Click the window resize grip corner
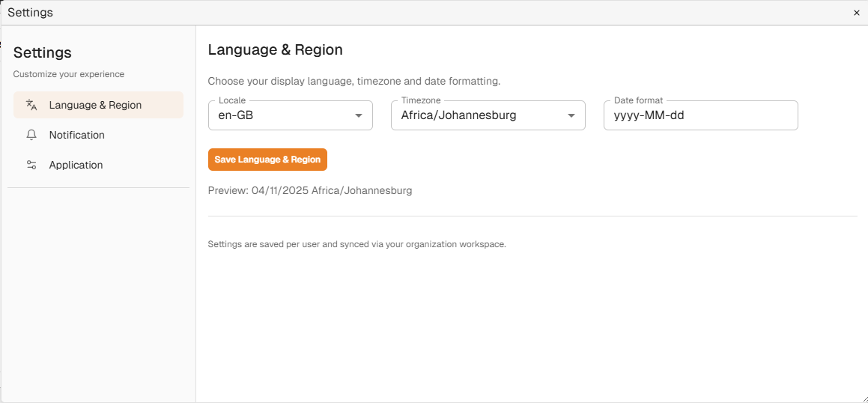 click(863, 398)
